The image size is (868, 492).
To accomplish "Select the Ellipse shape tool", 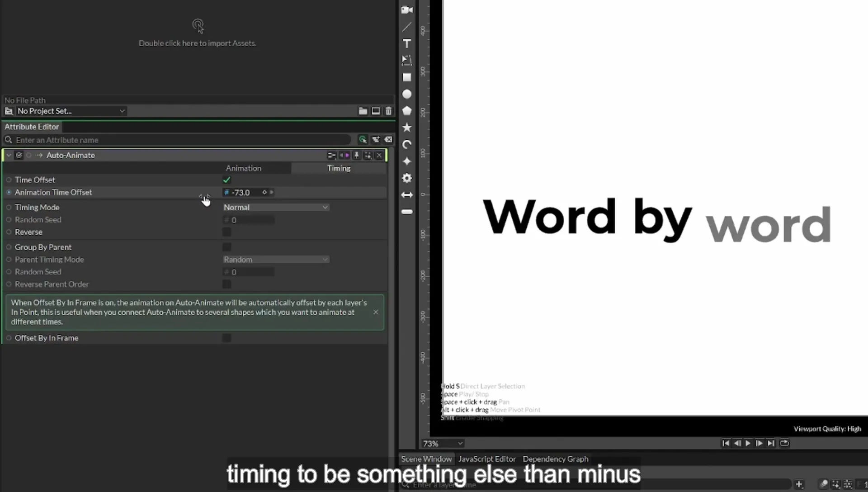I will click(407, 94).
